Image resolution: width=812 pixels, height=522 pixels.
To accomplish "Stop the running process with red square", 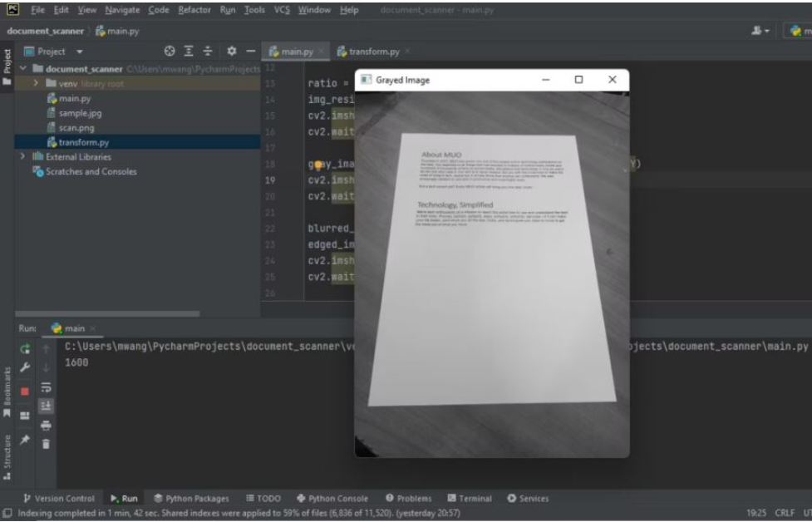I will point(25,390).
